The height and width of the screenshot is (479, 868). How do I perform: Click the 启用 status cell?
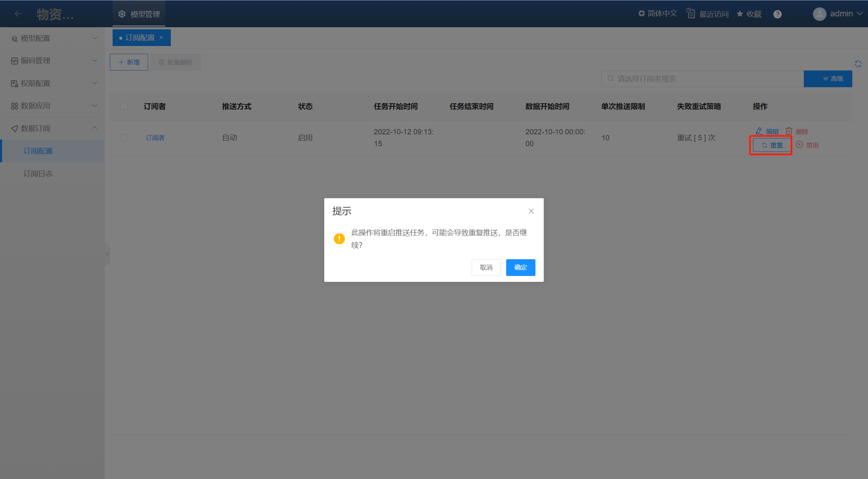(305, 138)
